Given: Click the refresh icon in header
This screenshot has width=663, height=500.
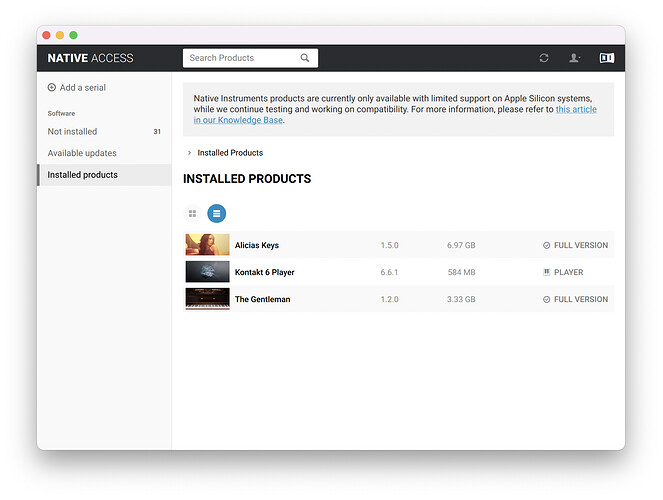Looking at the screenshot, I should click(x=544, y=58).
